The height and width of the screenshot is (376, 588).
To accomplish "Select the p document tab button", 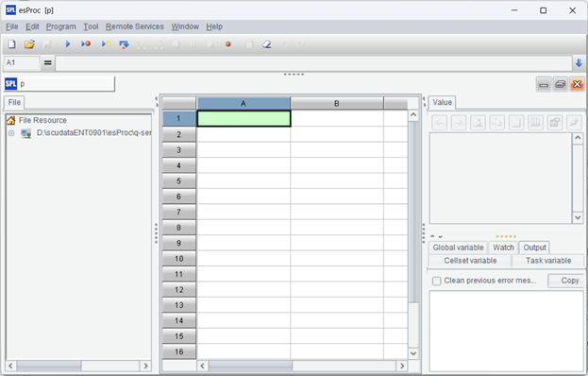I will 59,84.
